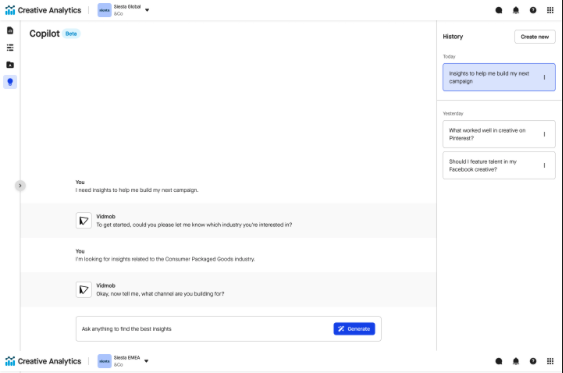Viewport: 563px width, 373px height.
Task: Click the second Vidmob avatar icon
Action: coord(84,290)
